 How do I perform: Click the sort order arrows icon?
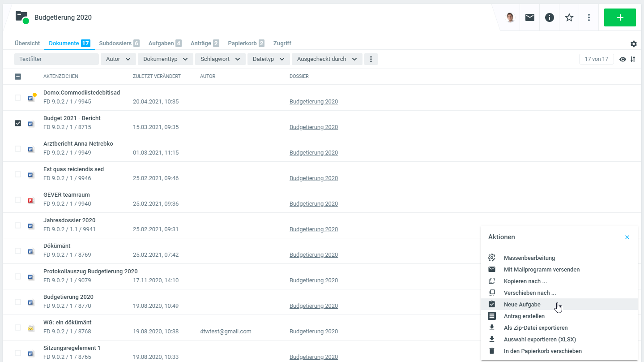[633, 59]
